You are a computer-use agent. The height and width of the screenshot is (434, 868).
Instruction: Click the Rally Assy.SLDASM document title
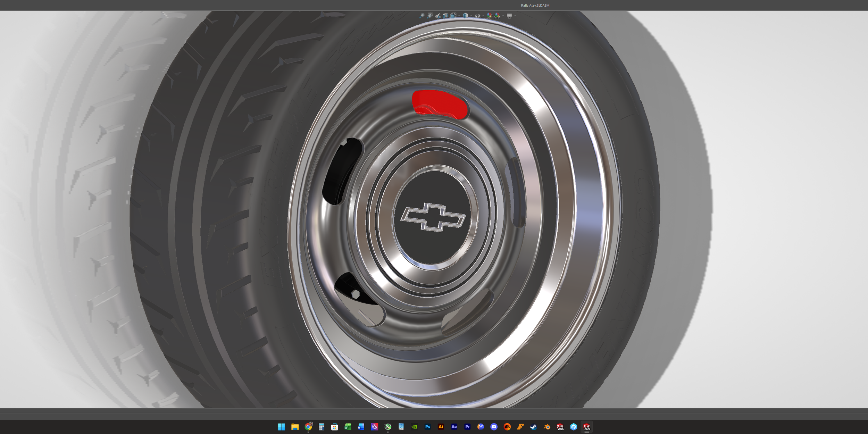point(535,6)
